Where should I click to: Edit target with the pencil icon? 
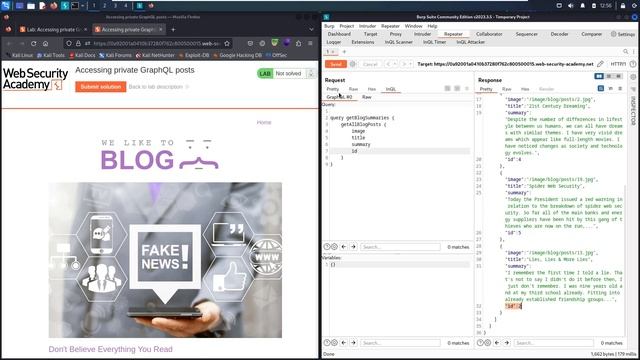point(600,64)
